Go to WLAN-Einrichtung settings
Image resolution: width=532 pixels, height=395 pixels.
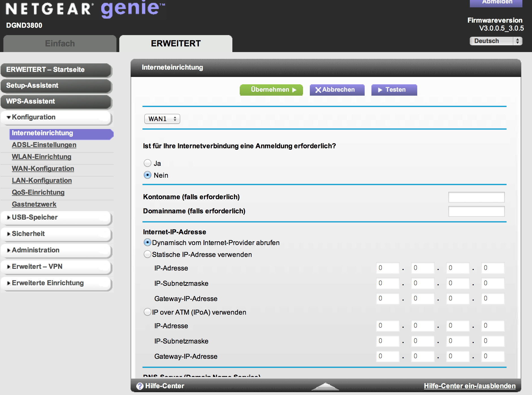tap(42, 157)
